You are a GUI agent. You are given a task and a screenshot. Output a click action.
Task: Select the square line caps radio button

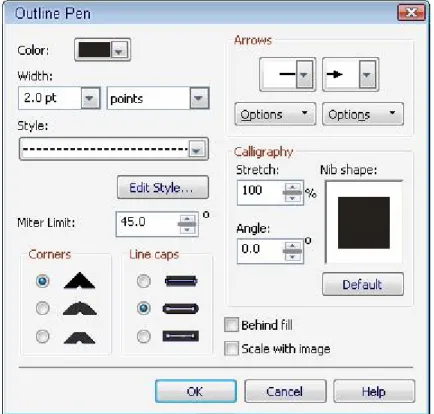[144, 281]
